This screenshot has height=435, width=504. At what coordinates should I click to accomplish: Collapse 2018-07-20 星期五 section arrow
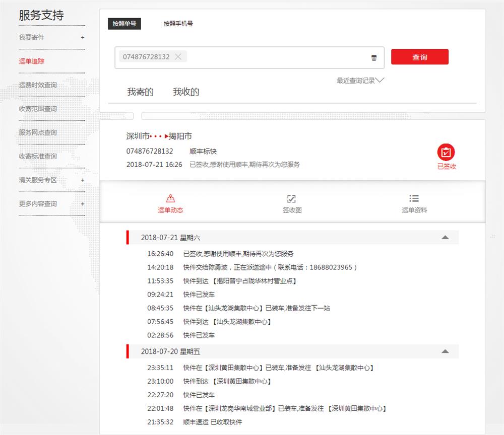(445, 351)
